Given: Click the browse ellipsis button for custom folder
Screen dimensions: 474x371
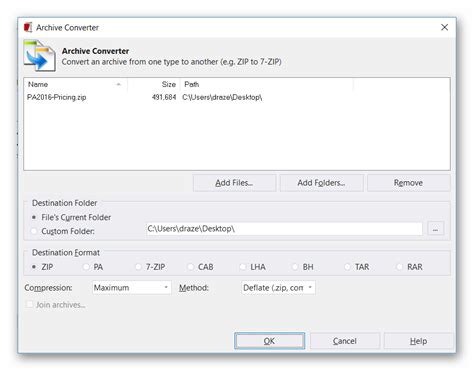Looking at the screenshot, I should click(435, 229).
